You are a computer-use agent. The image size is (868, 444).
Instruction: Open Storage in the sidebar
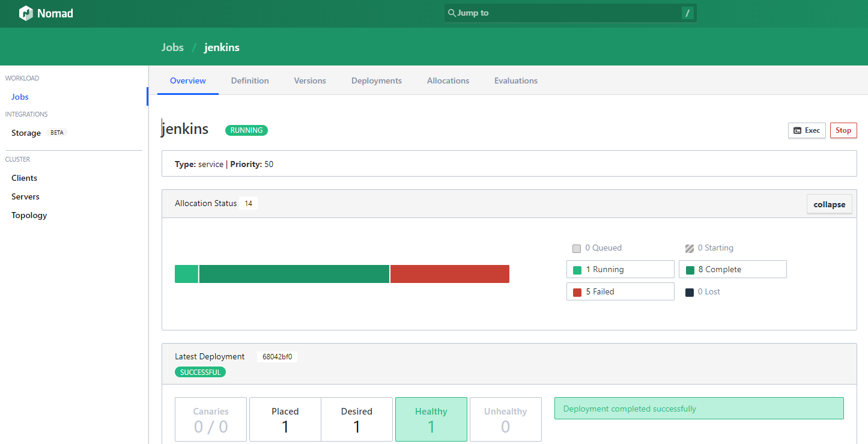pyautogui.click(x=26, y=133)
